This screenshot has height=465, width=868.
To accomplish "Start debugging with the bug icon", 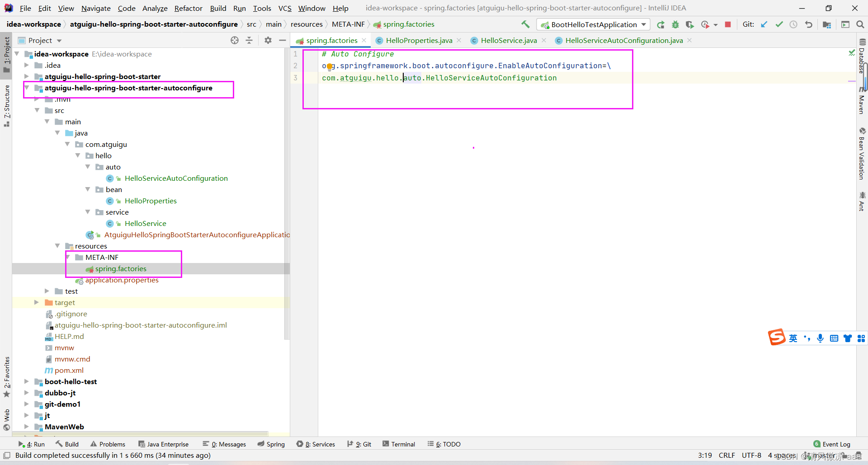I will (675, 24).
